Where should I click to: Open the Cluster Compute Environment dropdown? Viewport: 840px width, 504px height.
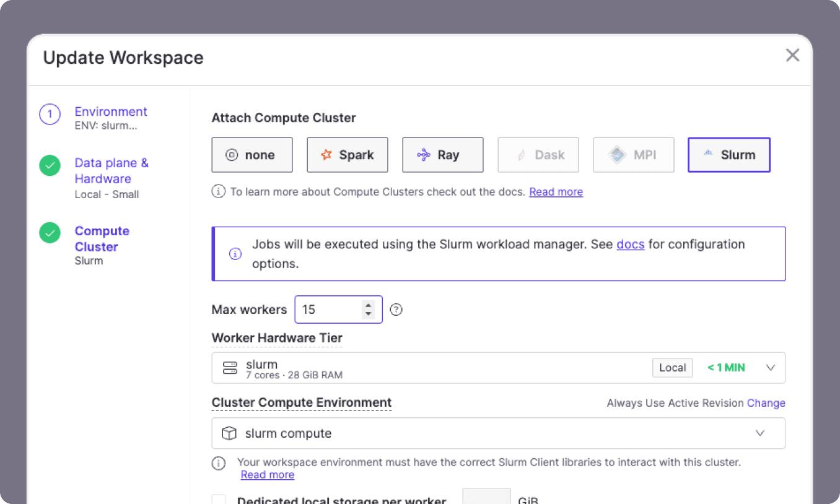[499, 433]
